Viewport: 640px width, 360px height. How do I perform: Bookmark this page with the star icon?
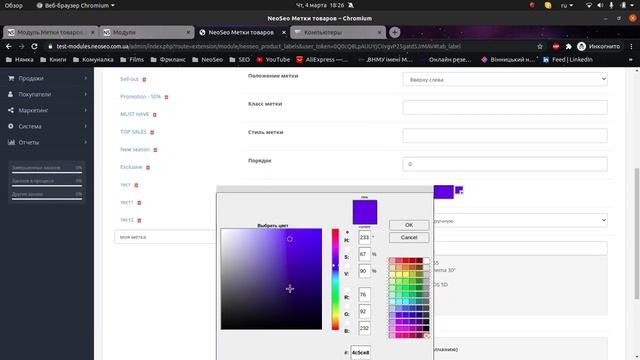[540, 47]
